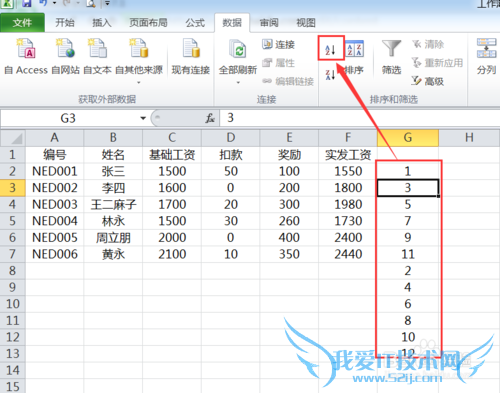Click cell containing 王二麻子
This screenshot has width=500, height=393.
tap(113, 204)
